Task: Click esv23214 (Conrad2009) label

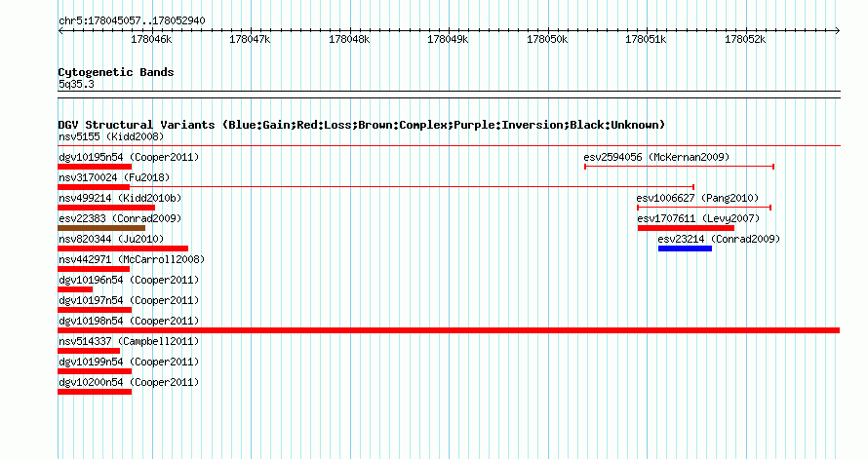Action: click(x=719, y=239)
